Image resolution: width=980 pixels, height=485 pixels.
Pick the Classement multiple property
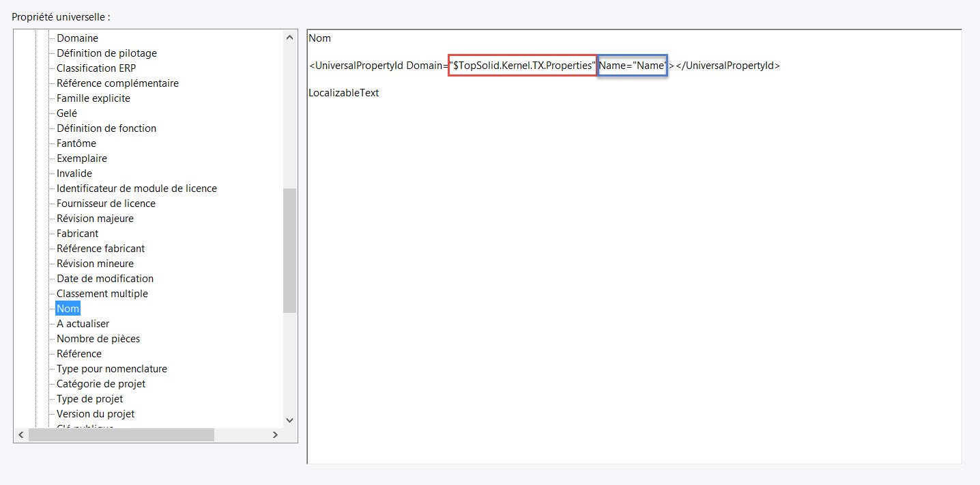[102, 294]
